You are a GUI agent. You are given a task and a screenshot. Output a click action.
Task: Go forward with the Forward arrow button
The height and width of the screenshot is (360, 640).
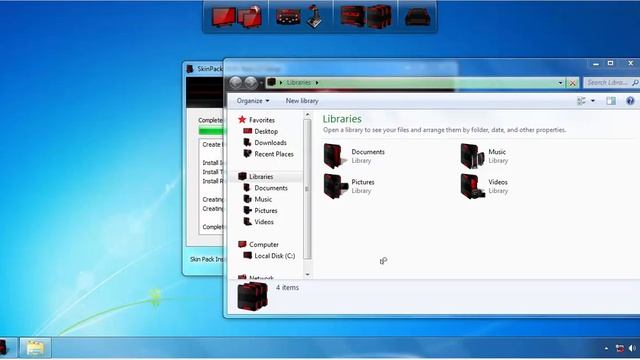pos(251,82)
